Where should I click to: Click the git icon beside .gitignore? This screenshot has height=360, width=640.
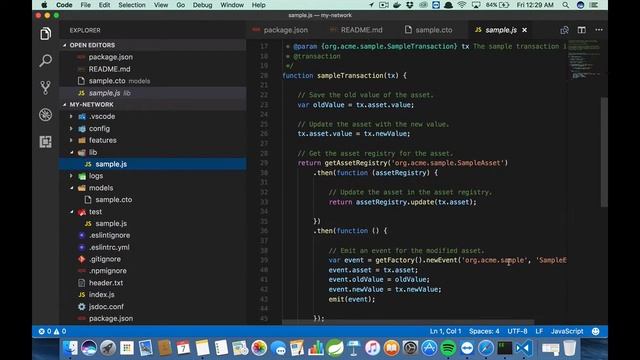click(82, 259)
